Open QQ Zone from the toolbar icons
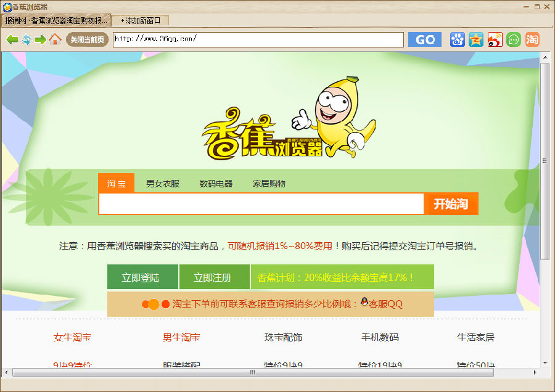 point(475,39)
